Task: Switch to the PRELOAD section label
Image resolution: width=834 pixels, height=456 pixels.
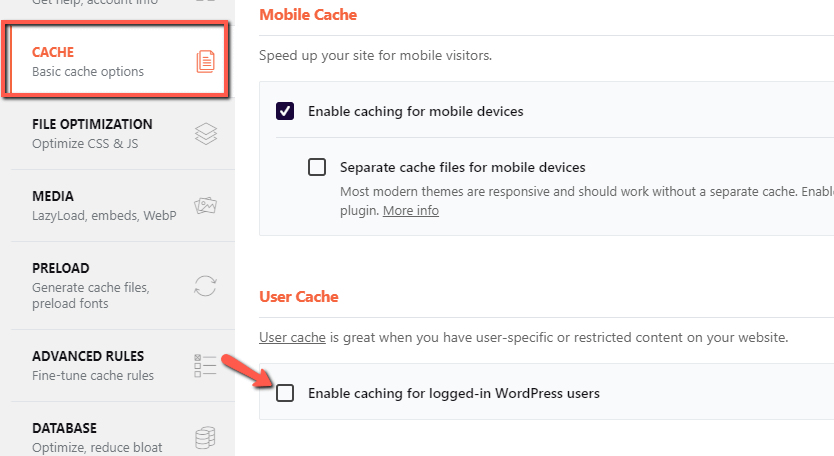Action: pyautogui.click(x=60, y=268)
